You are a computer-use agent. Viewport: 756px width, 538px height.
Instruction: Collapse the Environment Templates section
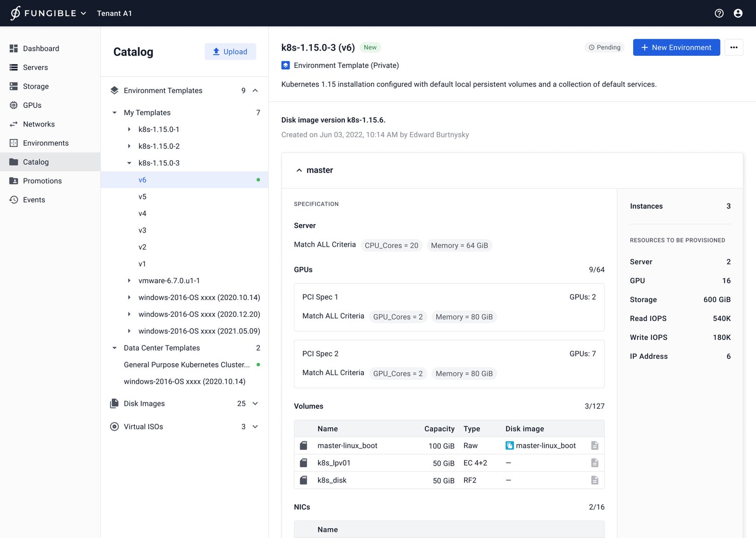(x=255, y=91)
